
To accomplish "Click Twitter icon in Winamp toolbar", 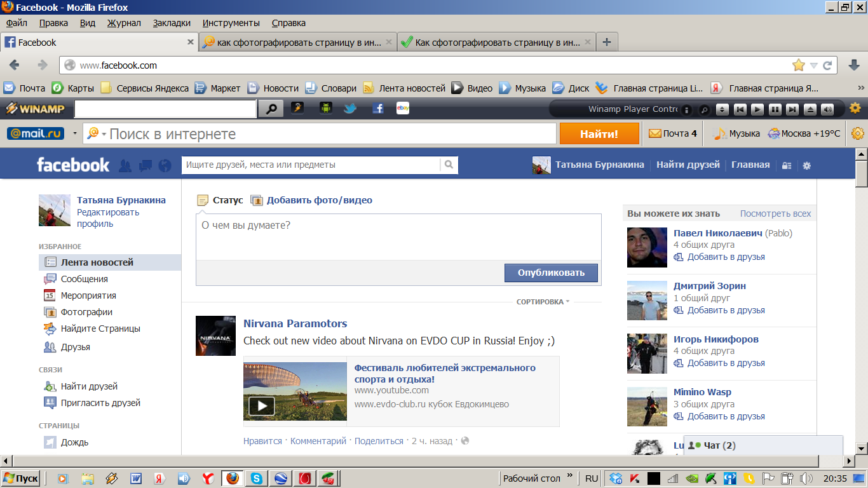I will click(350, 108).
